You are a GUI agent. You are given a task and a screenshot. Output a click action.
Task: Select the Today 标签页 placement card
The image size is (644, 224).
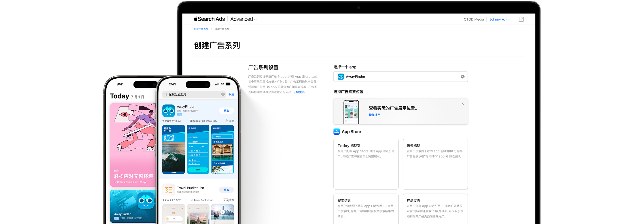pyautogui.click(x=366, y=164)
